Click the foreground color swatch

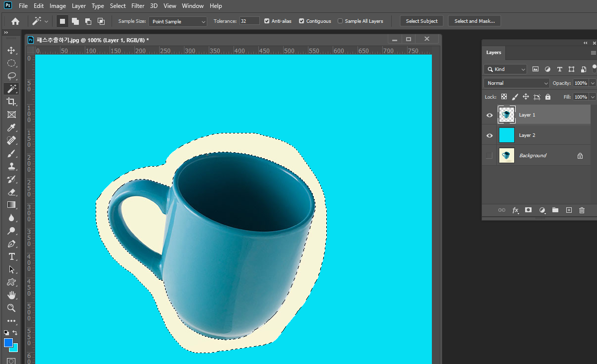click(8, 343)
